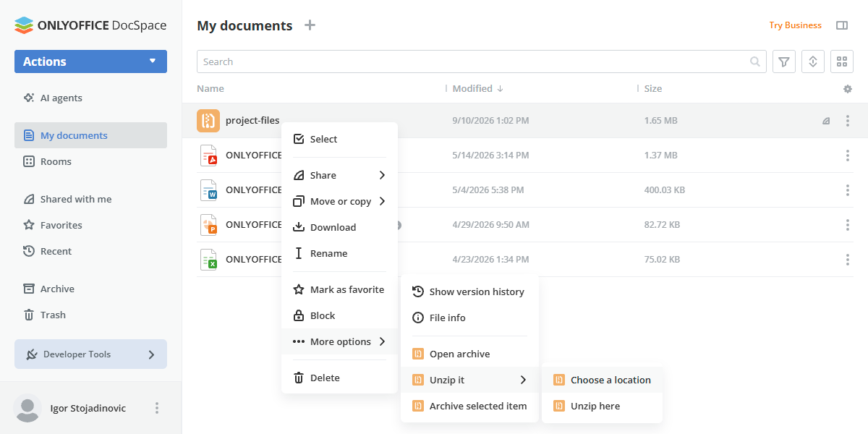Click the 1.65 MB size value
Screen dimensions: 868x434
(661, 121)
